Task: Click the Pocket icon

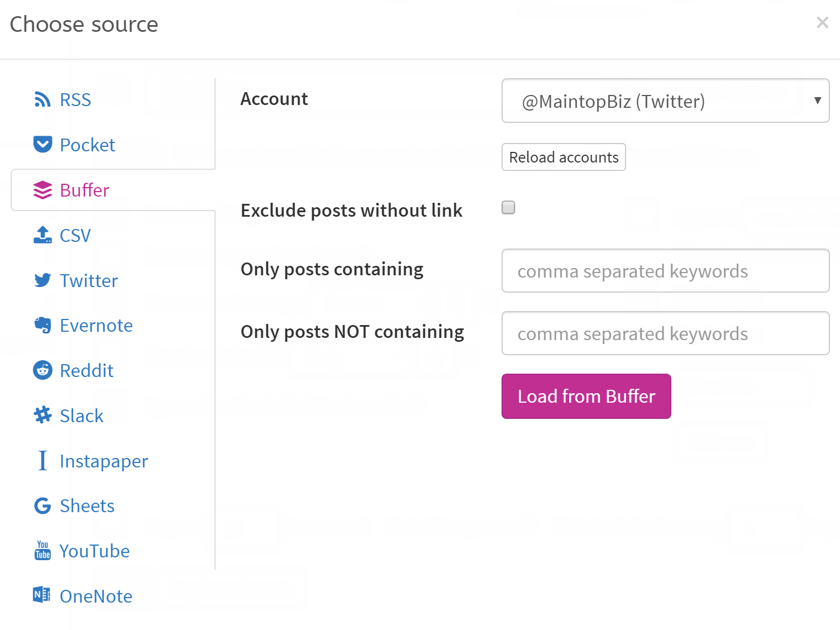Action: 42,145
